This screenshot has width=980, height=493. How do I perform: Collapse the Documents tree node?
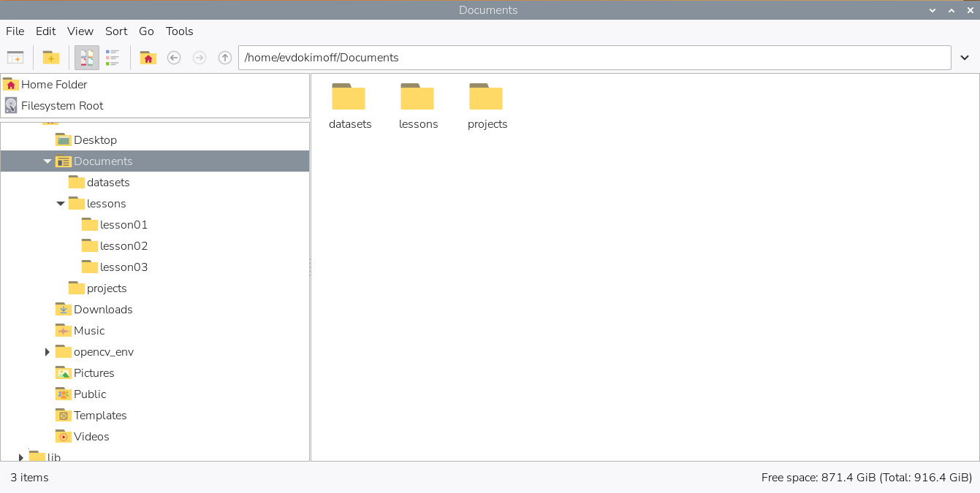pos(48,161)
